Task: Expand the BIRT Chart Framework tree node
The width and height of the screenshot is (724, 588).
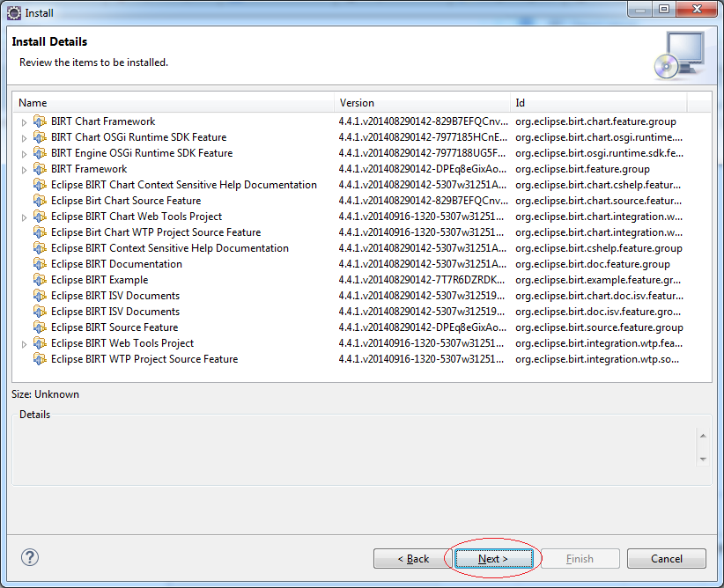Action: tap(24, 122)
